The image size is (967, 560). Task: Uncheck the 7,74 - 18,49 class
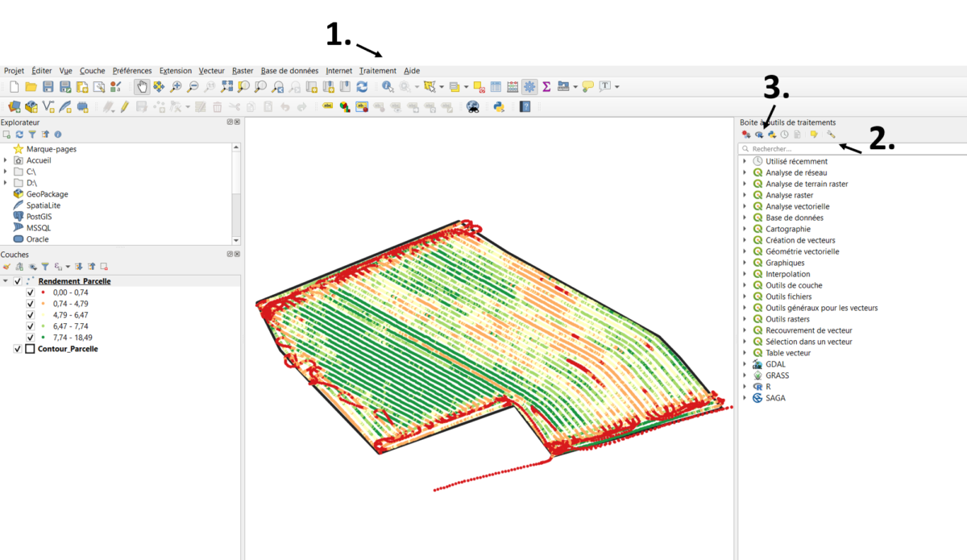[x=31, y=338]
